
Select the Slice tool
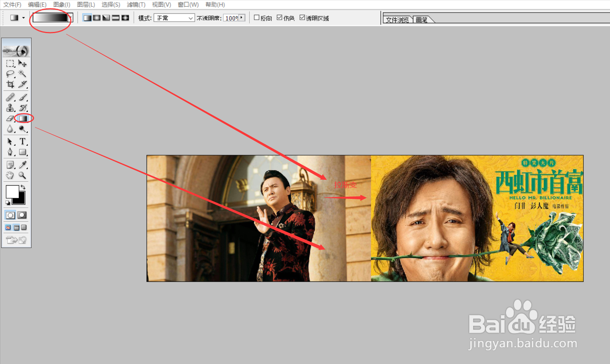pos(22,84)
